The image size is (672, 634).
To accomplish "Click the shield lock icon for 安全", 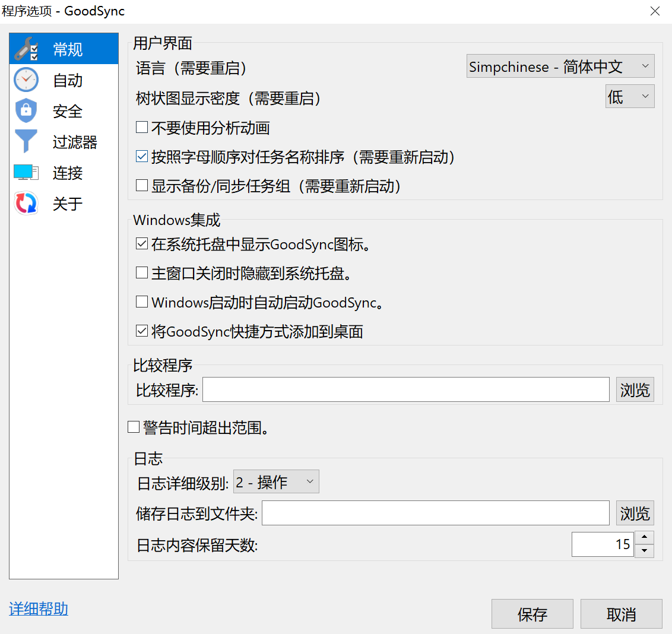I will [x=26, y=110].
